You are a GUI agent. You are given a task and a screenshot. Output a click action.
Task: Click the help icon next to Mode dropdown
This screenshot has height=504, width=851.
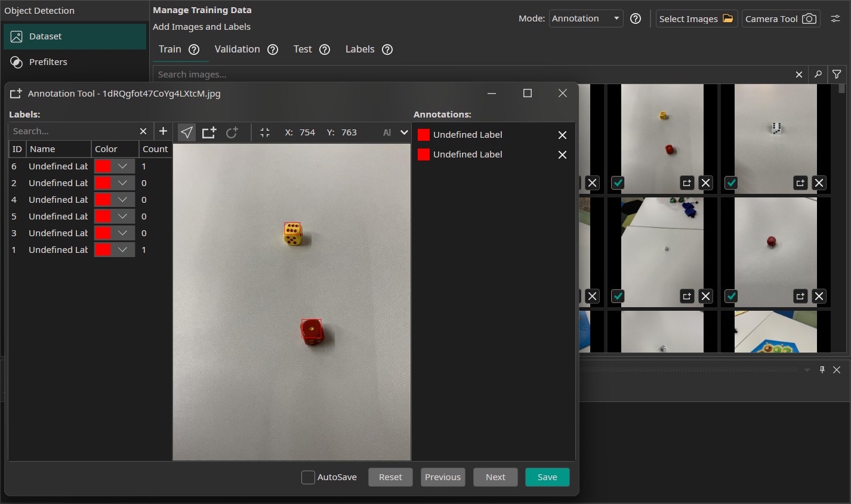click(636, 18)
